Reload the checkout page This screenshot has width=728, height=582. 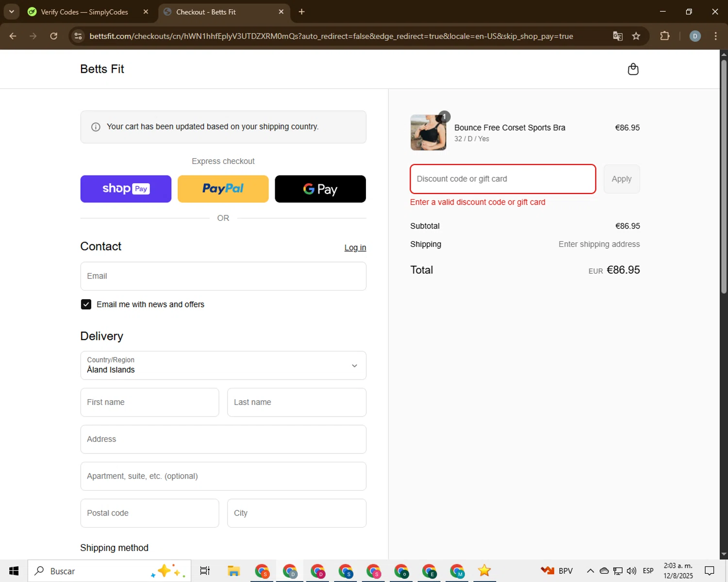[x=54, y=36]
